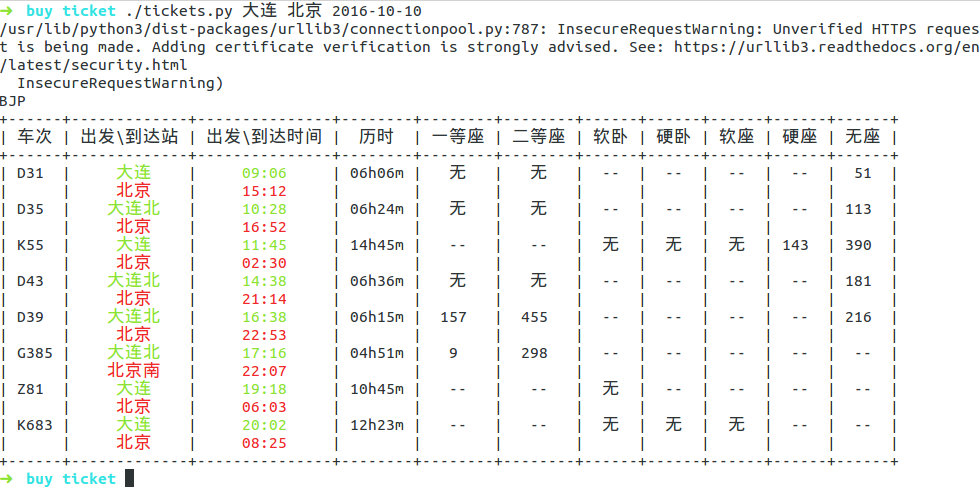Click the 390 no-seat count
Viewport: 980px width, 494px height.
(858, 245)
